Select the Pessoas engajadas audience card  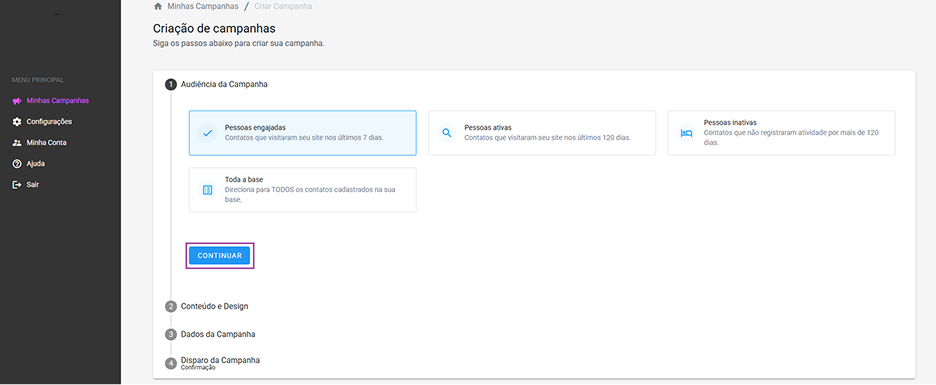tap(303, 133)
